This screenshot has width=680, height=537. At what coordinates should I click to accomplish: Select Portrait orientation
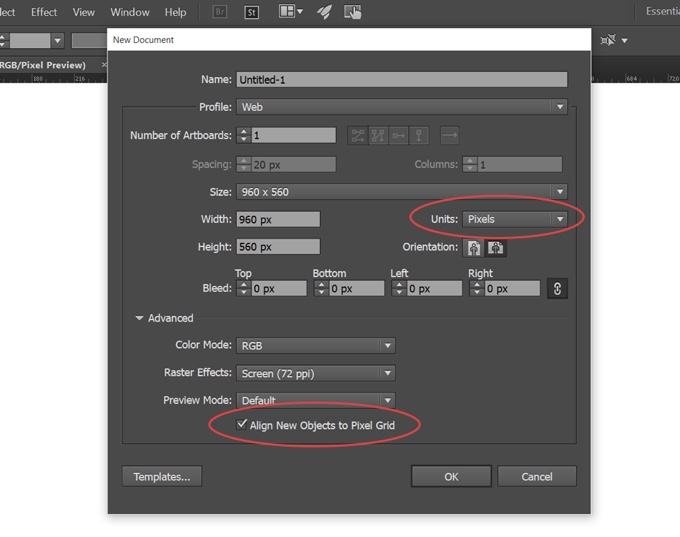point(474,248)
